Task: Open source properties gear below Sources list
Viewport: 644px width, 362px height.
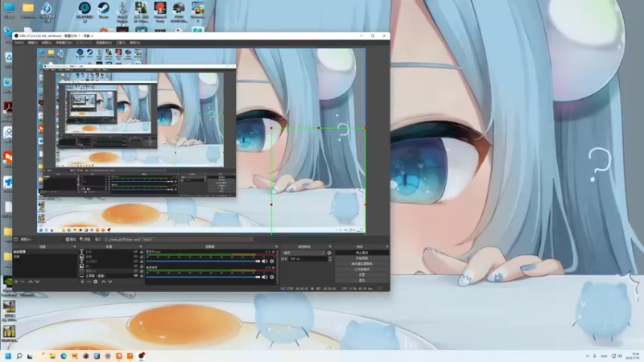Action: tap(96, 282)
